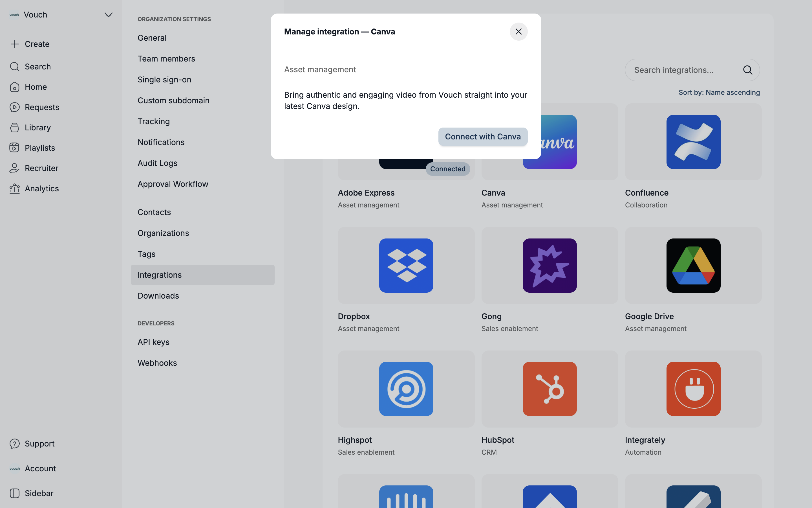Open Approval Workflow settings

[x=173, y=184]
